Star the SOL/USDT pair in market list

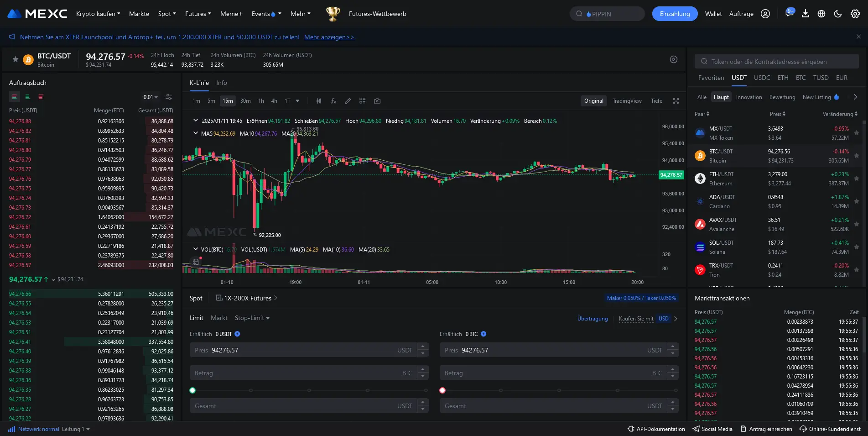pos(857,247)
